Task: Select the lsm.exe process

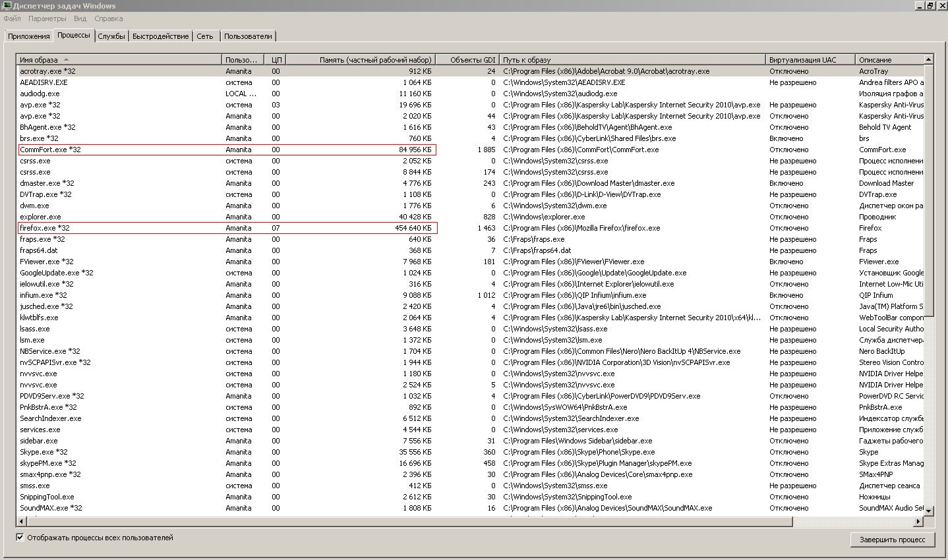Action: 471,340
